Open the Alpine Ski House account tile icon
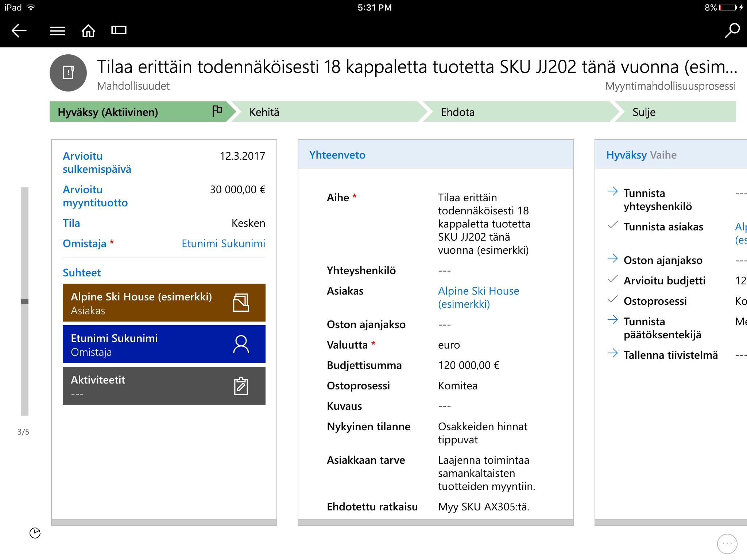Screen dimensions: 747x560 (x=241, y=303)
